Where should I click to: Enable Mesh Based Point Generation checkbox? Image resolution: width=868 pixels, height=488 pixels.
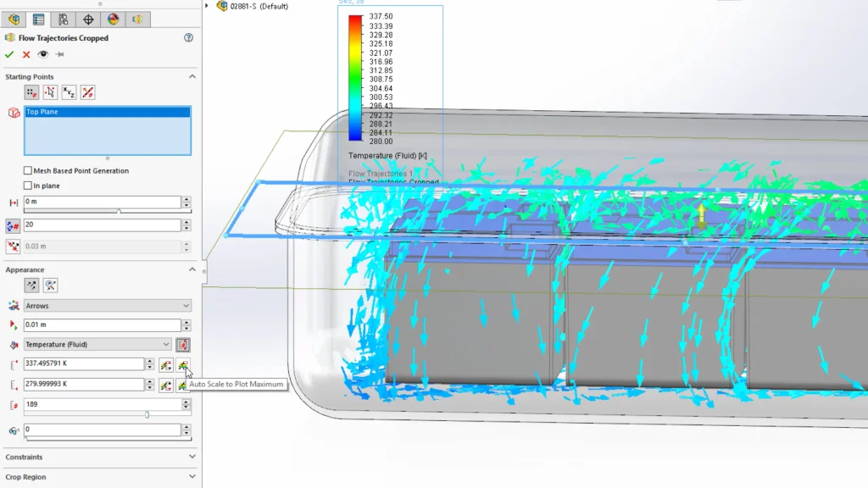click(x=28, y=171)
